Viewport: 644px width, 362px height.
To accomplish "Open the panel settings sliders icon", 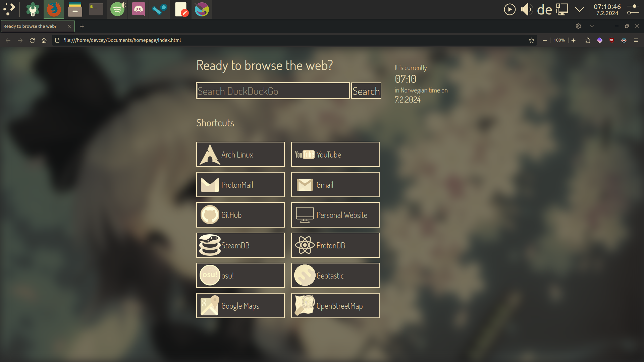I will [633, 9].
